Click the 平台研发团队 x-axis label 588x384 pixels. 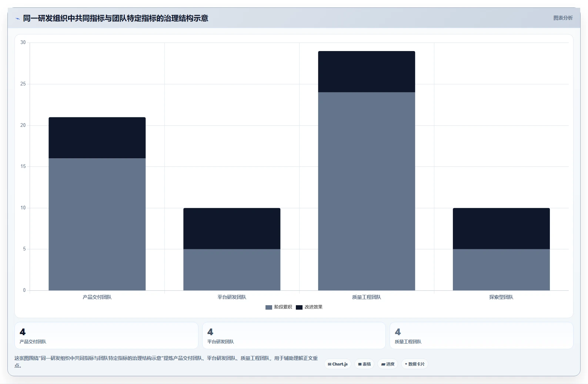point(232,297)
